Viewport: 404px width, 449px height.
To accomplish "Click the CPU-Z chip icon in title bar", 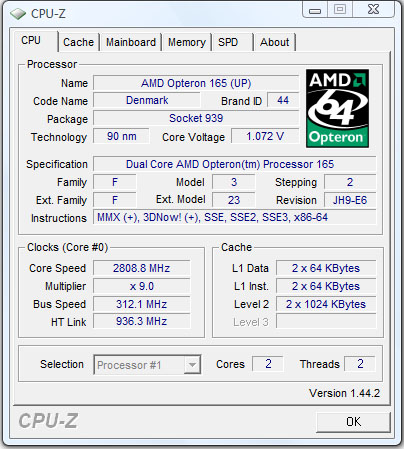I will coord(18,14).
